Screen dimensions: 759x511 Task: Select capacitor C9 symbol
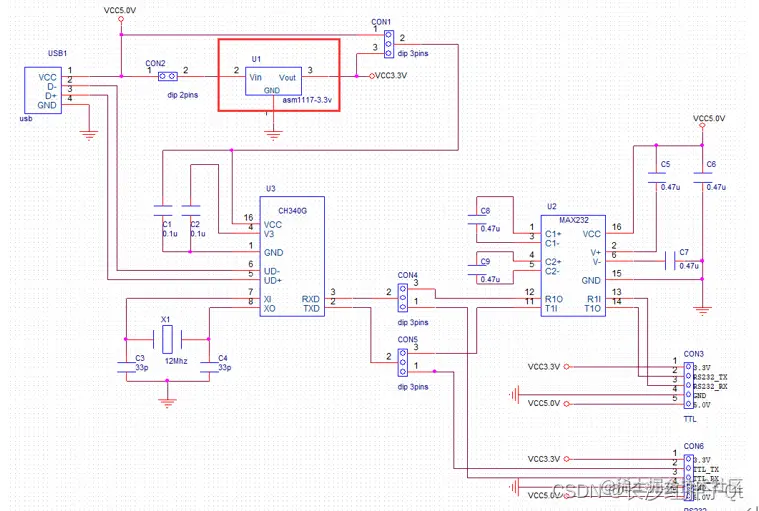click(477, 270)
